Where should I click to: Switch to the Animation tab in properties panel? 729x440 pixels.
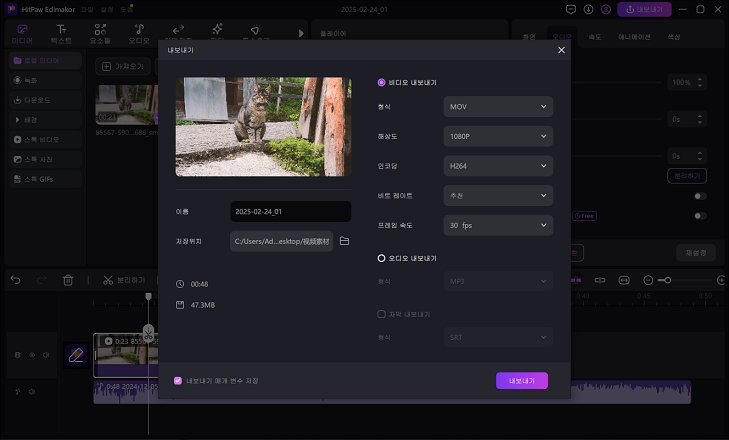coord(634,37)
